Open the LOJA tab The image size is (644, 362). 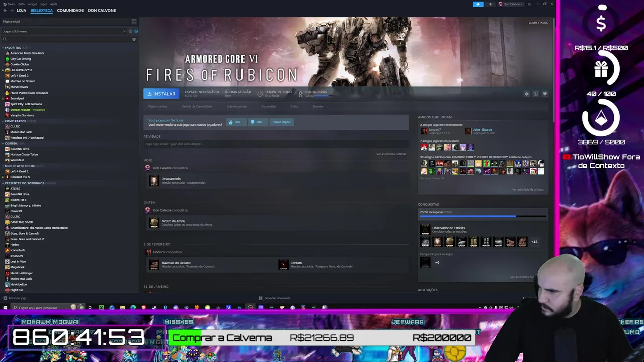tap(21, 10)
